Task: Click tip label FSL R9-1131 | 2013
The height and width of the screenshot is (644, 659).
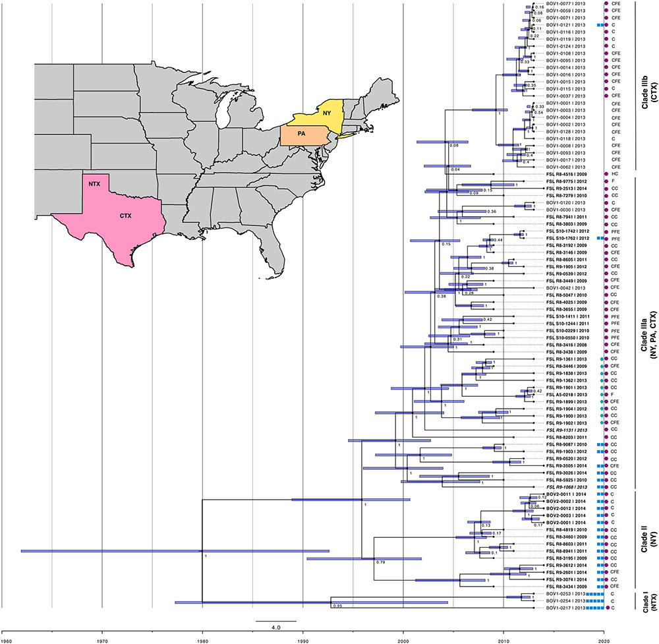Action: click(x=565, y=430)
